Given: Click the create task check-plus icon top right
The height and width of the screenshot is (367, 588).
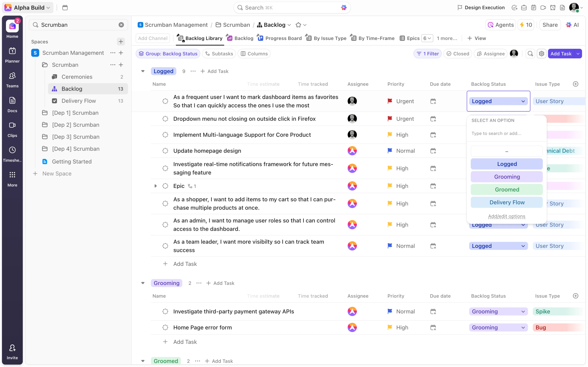Looking at the screenshot, I should pyautogui.click(x=514, y=8).
